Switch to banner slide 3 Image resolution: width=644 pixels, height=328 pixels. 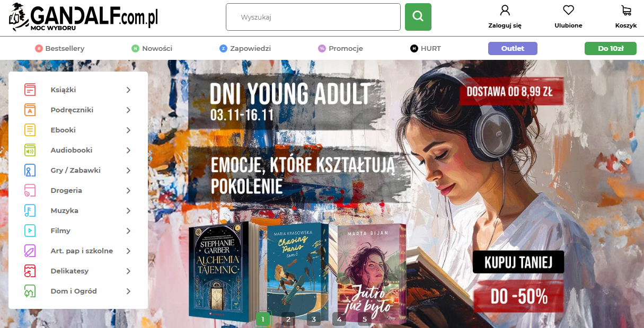[314, 319]
